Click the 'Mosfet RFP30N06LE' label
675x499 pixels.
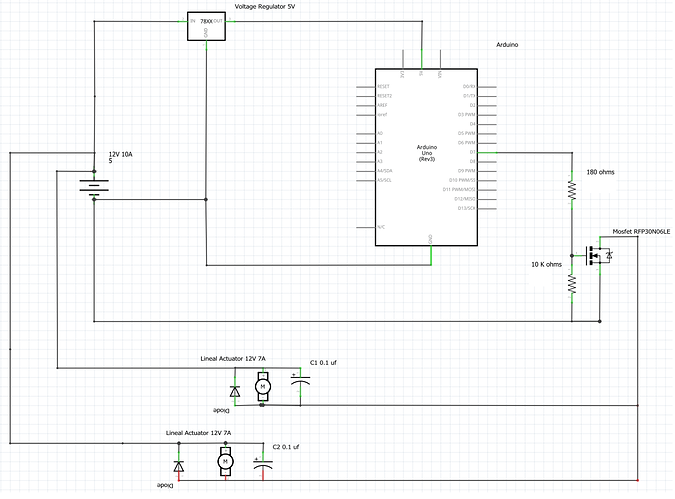[x=641, y=232]
